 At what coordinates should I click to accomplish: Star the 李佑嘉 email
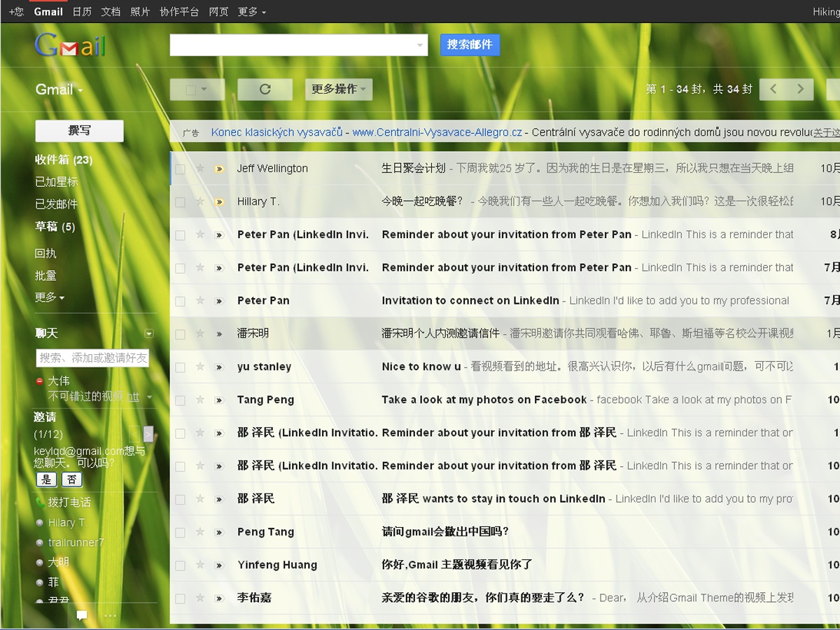[x=200, y=598]
